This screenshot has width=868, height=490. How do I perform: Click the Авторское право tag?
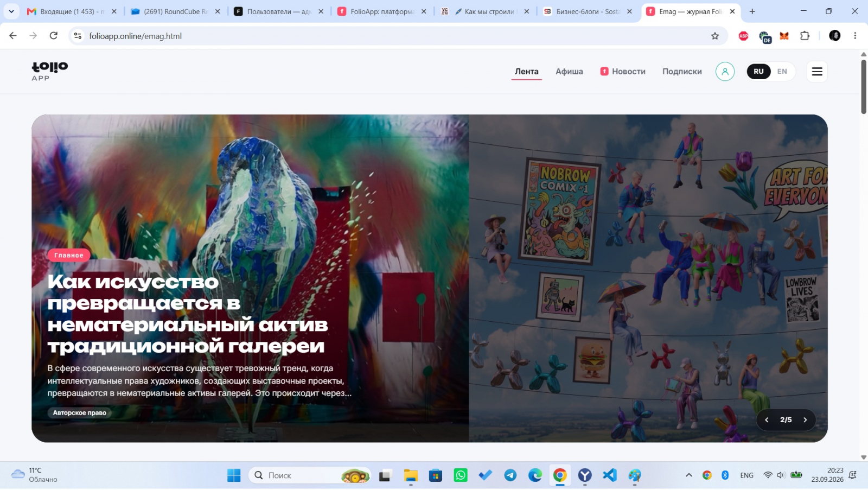pyautogui.click(x=80, y=413)
